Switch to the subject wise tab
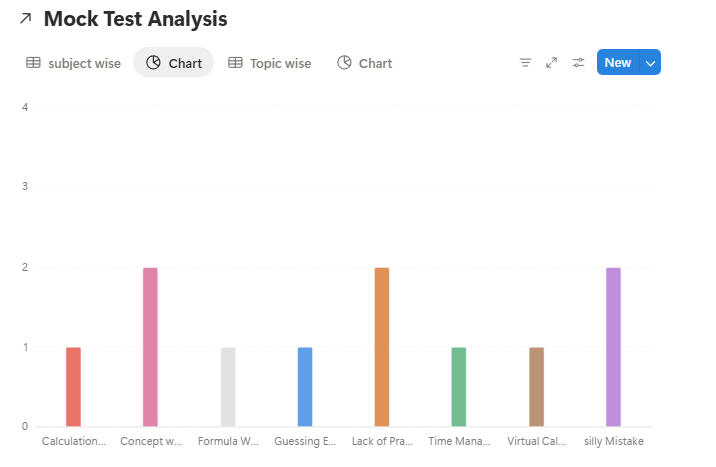The image size is (716, 467). point(84,63)
